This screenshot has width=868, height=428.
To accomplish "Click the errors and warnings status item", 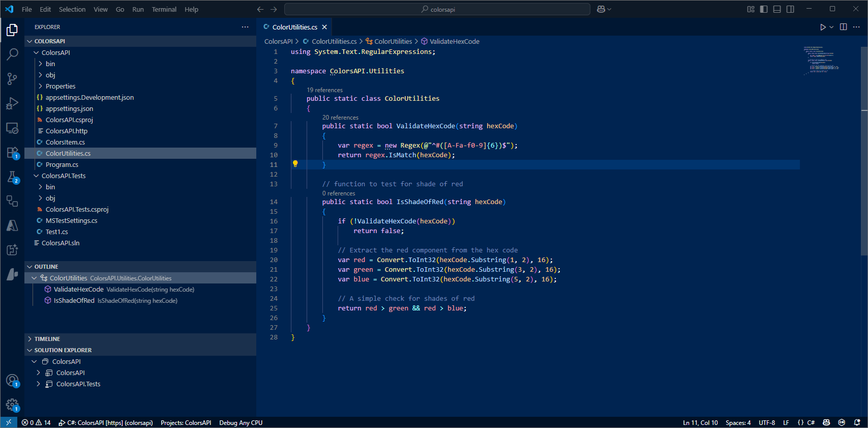I will tap(36, 422).
